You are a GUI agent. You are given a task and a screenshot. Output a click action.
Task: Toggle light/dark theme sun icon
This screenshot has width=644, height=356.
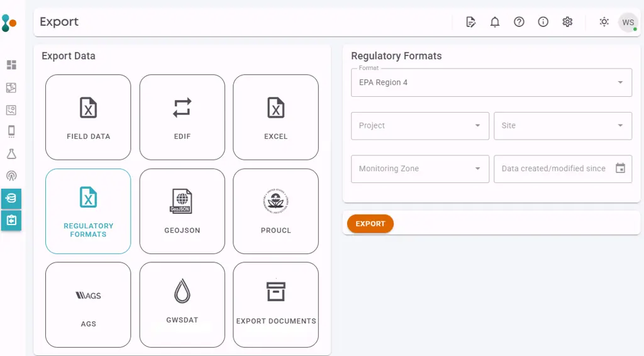click(x=604, y=22)
